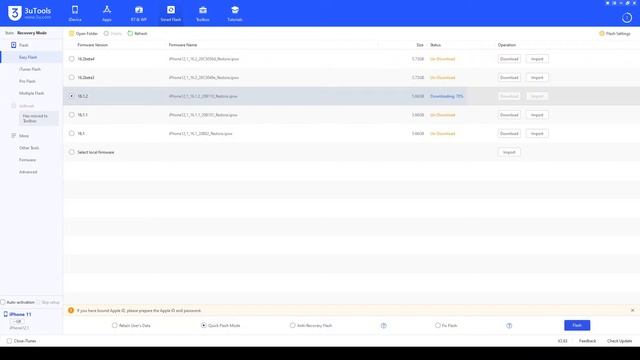This screenshot has width=640, height=360.
Task: Click Firmware Version column header
Action: pyautogui.click(x=93, y=45)
